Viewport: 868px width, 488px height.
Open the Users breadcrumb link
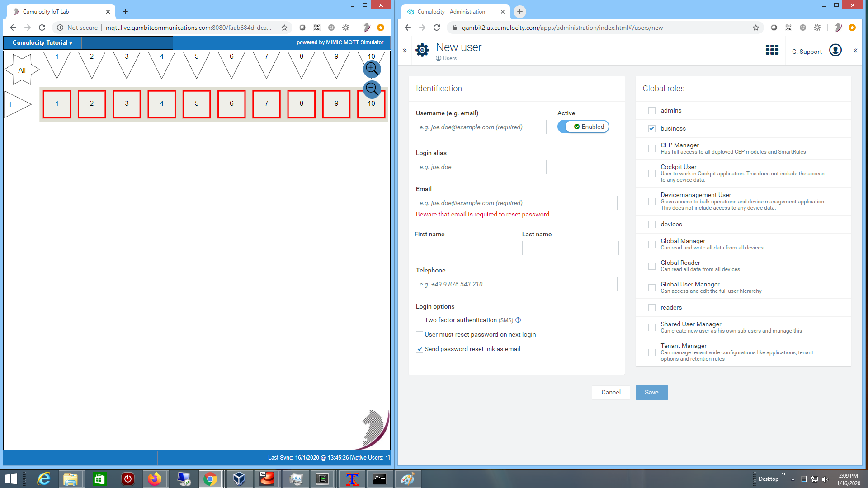(x=449, y=58)
